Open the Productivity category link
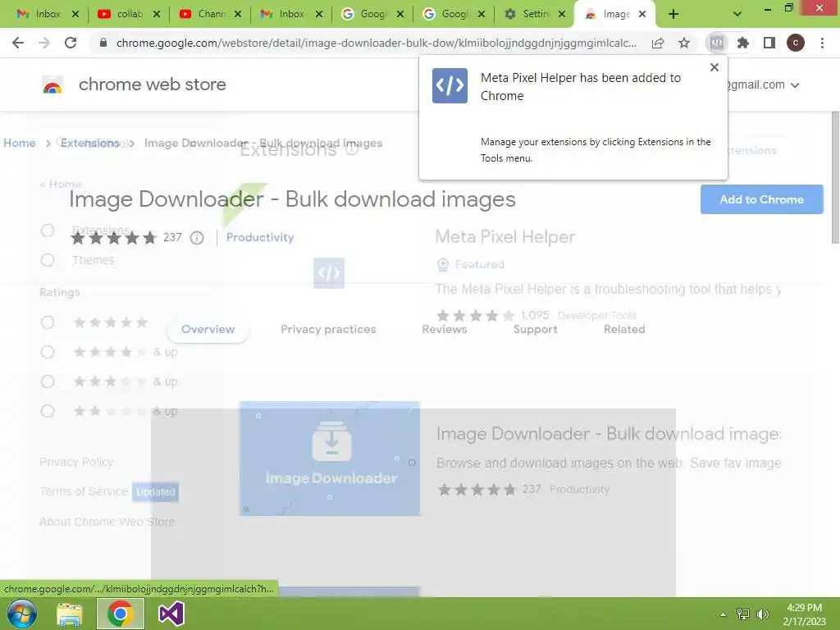 click(260, 237)
